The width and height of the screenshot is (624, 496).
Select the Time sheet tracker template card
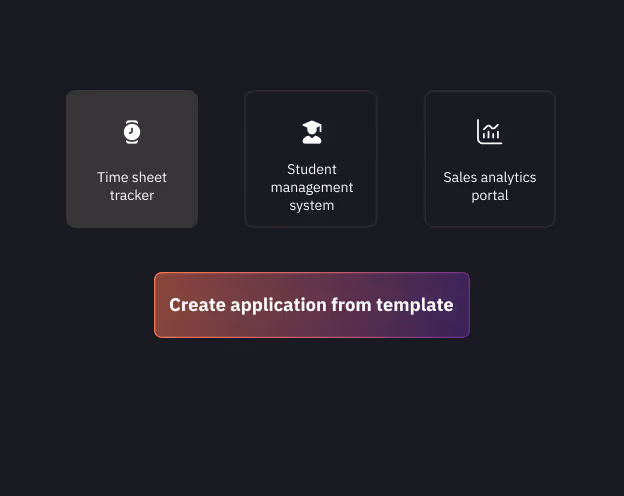pos(132,159)
